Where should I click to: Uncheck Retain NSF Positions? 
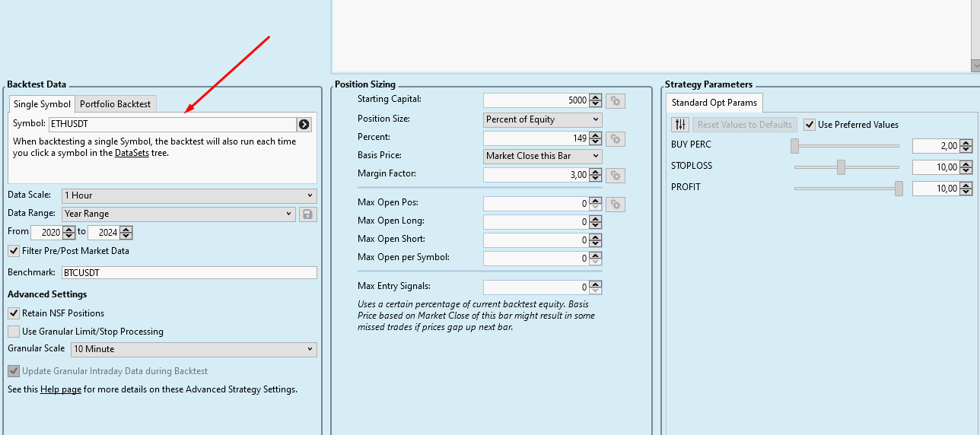click(x=14, y=313)
